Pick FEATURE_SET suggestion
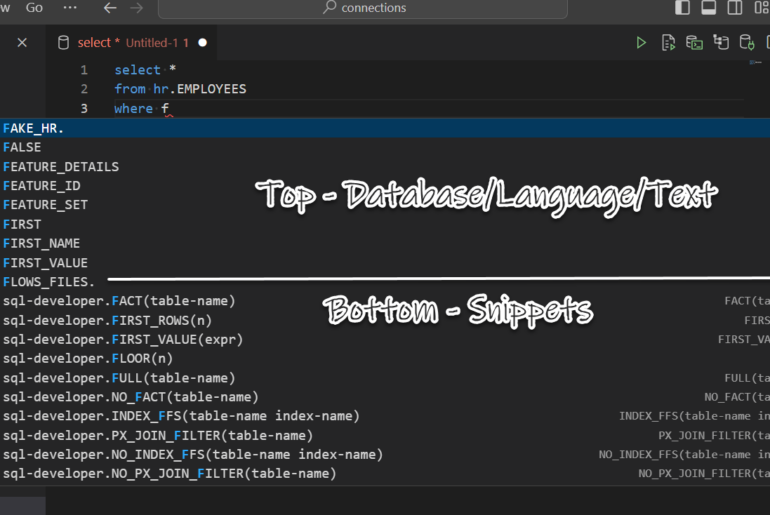The width and height of the screenshot is (770, 515). pos(385,205)
